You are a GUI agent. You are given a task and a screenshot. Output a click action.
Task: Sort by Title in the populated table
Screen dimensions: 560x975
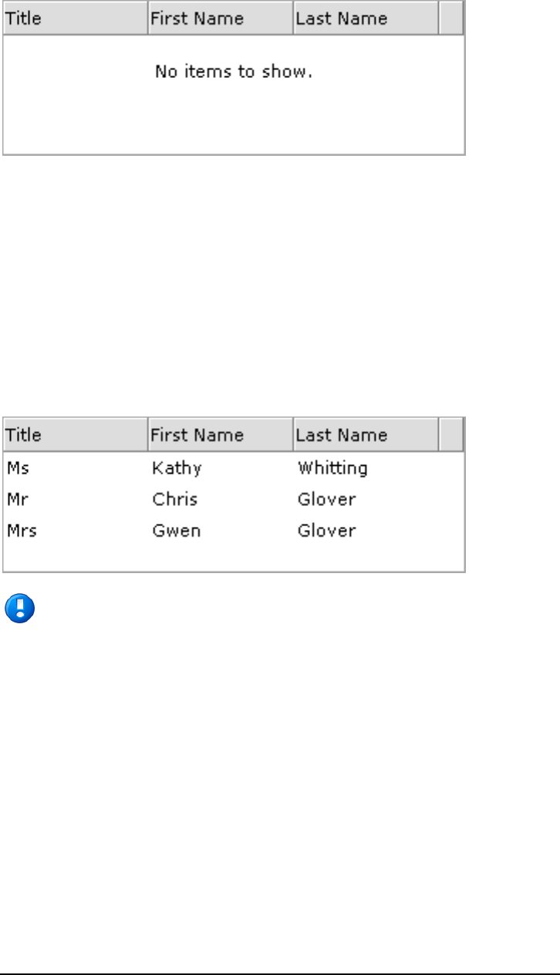(x=75, y=435)
